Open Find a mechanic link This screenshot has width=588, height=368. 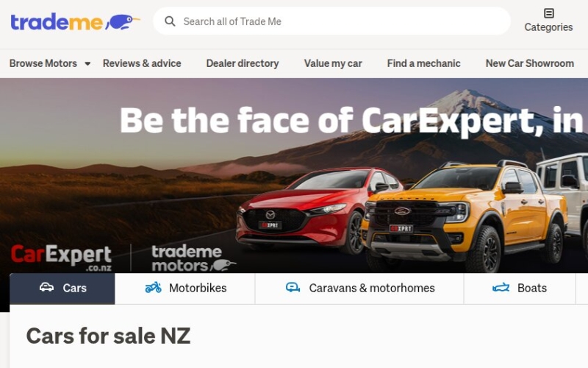pyautogui.click(x=423, y=63)
